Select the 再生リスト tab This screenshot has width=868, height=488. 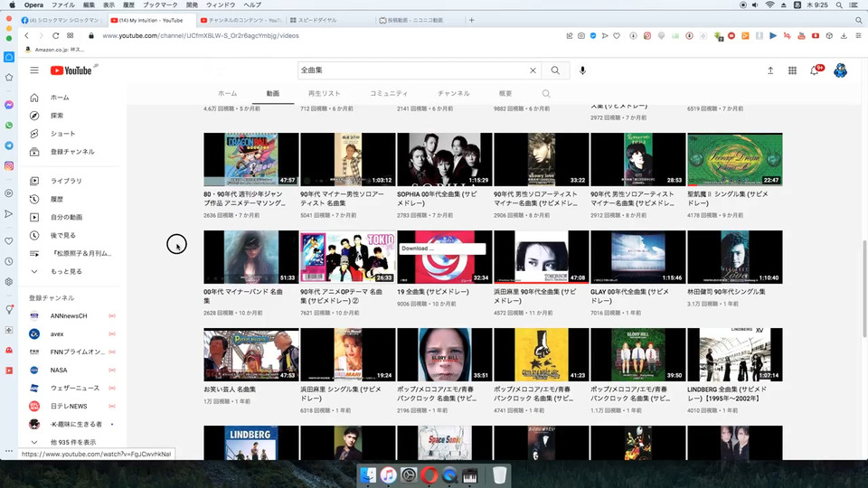325,93
